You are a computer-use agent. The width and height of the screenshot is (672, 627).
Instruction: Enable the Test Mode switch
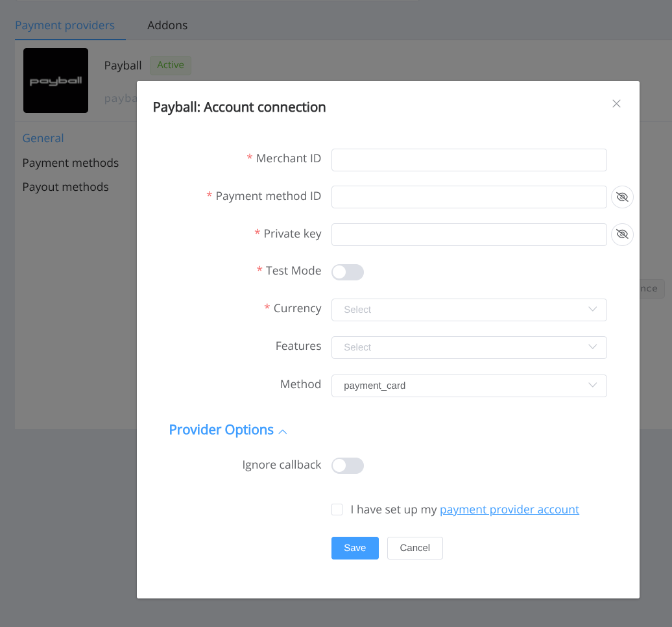(x=348, y=272)
